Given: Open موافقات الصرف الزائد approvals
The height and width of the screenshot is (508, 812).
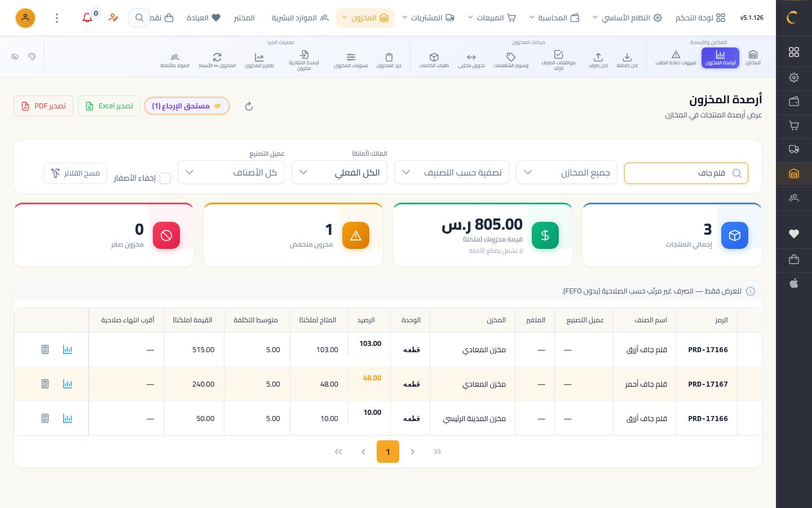Looking at the screenshot, I should click(558, 60).
